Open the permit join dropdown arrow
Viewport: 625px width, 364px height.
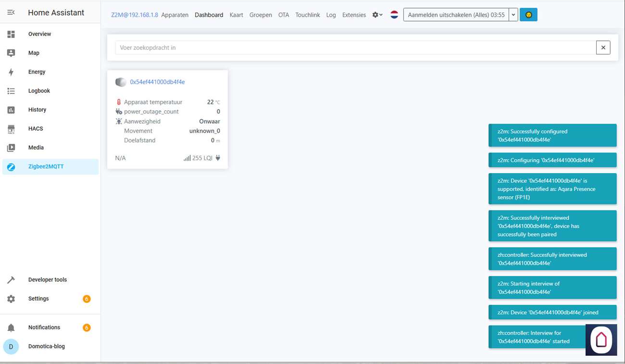[513, 15]
